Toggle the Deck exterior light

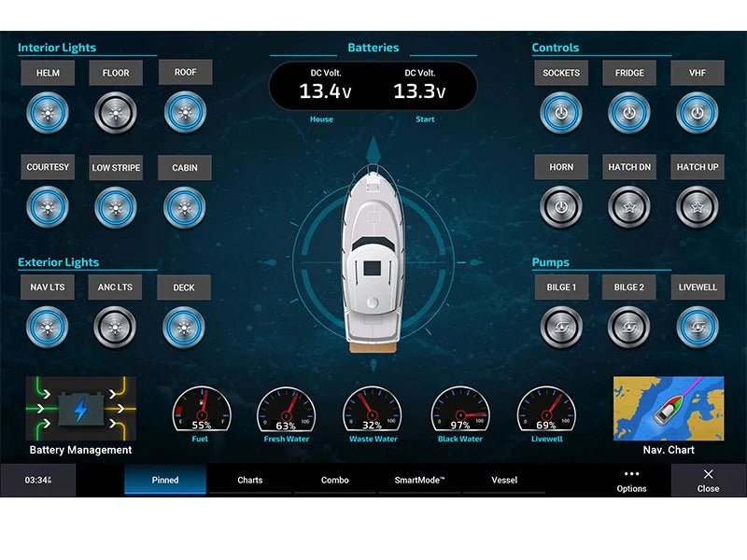(x=185, y=327)
